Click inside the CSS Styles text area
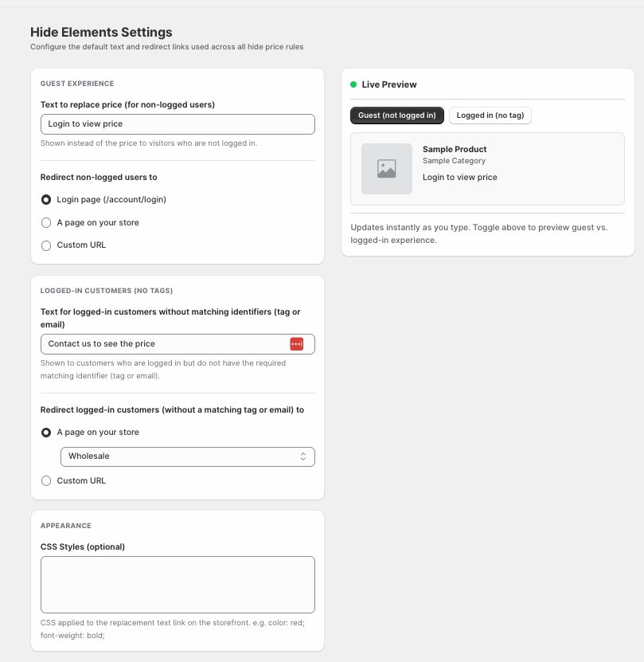644x662 pixels. 178,585
